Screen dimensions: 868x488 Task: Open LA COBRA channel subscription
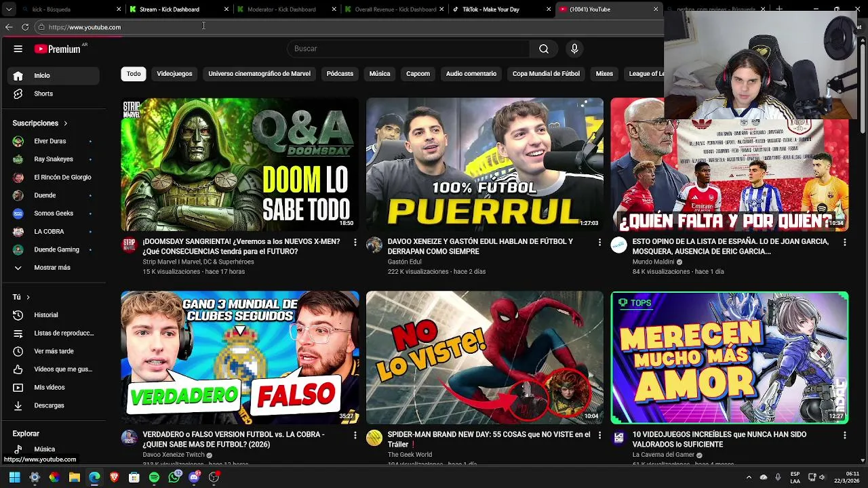(54, 231)
